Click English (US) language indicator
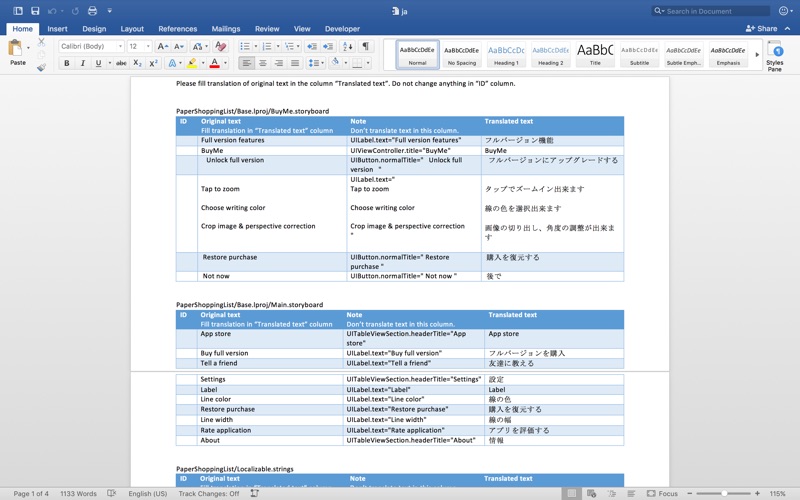The height and width of the screenshot is (500, 800). pyautogui.click(x=147, y=493)
